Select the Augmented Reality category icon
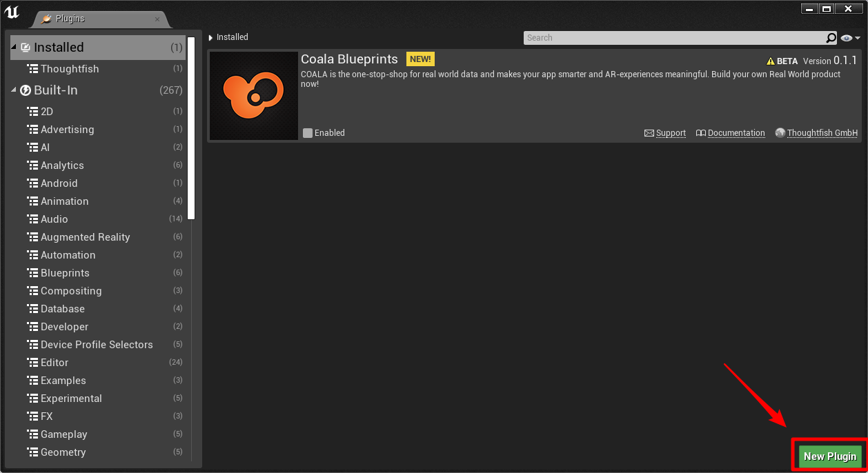This screenshot has width=868, height=473. click(32, 236)
